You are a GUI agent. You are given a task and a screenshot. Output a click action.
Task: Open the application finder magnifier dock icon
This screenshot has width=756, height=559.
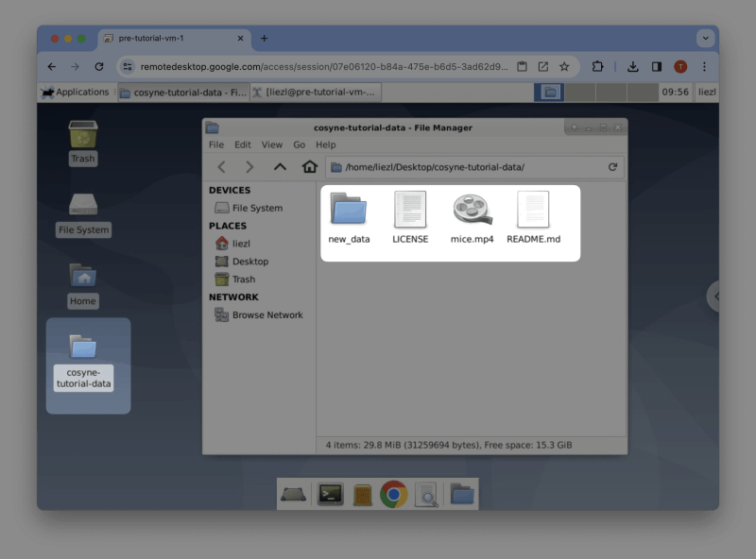coord(426,495)
